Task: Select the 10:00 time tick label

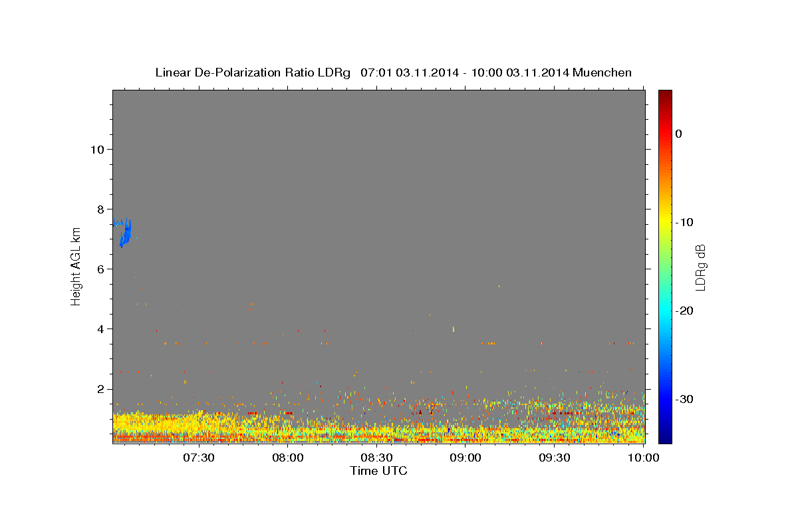Action: click(x=643, y=458)
